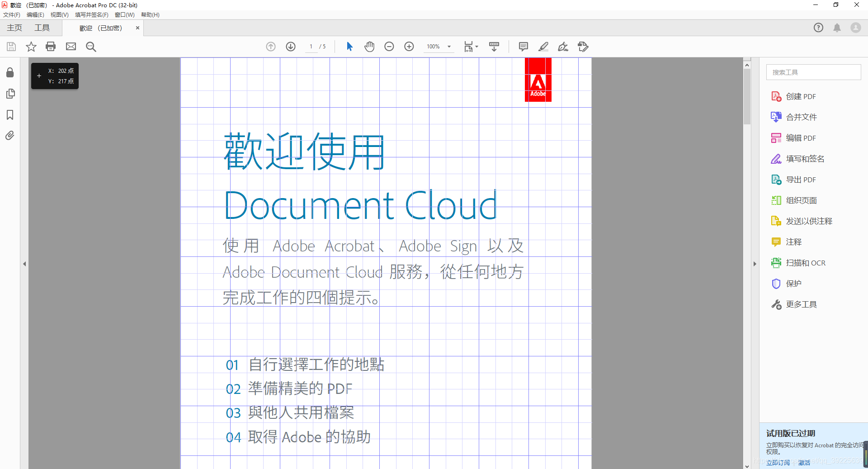Click the 搜索工具 search field
Screen dimensions: 868x469
[813, 72]
